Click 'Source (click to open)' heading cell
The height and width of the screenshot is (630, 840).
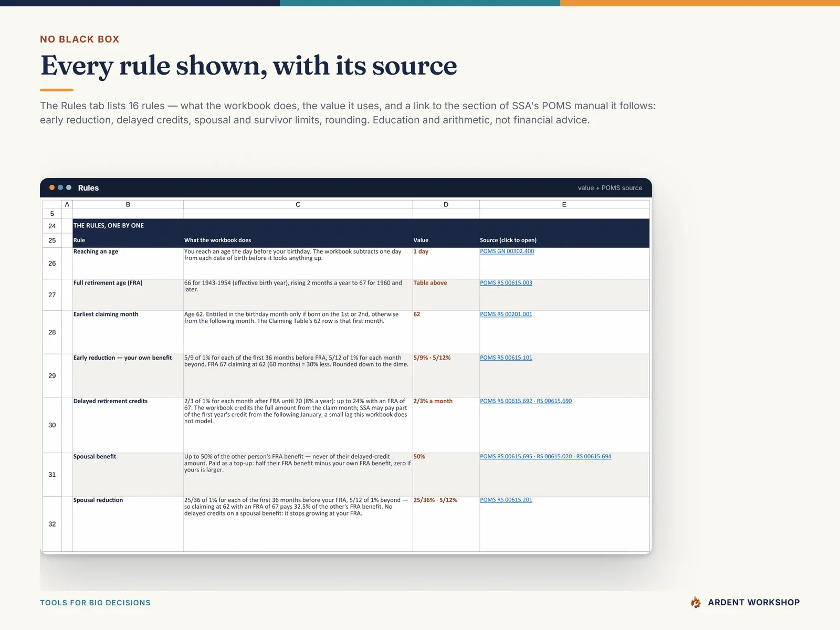564,240
